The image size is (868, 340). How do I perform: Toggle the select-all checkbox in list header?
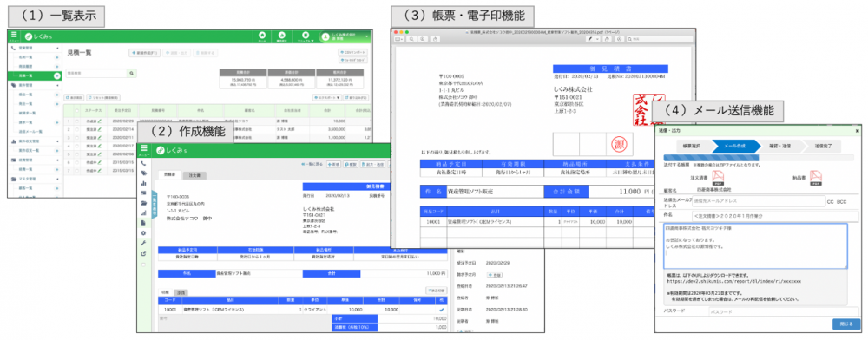click(77, 110)
